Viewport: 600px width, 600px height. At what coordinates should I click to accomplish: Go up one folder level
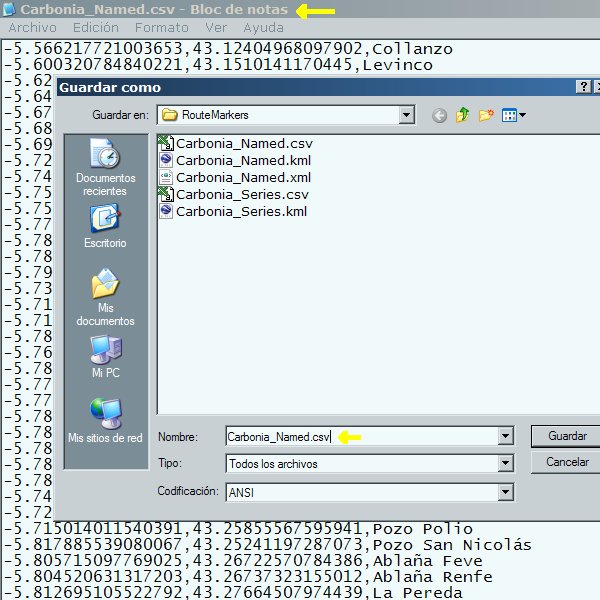[x=463, y=116]
